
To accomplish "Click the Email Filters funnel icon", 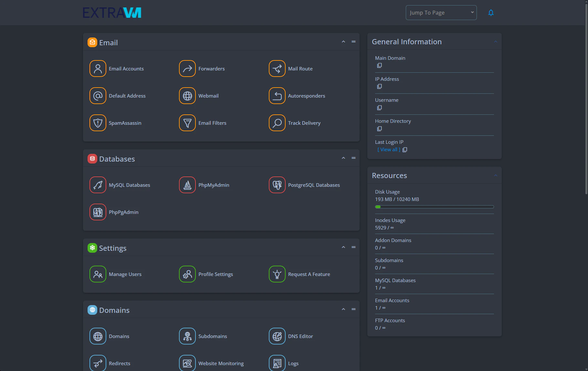I will coord(187,123).
